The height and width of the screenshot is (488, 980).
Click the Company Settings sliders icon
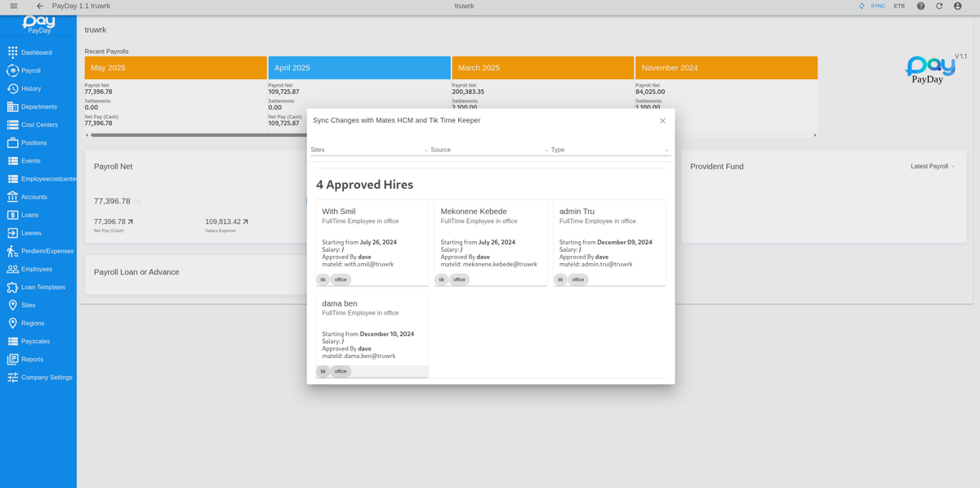(x=12, y=377)
